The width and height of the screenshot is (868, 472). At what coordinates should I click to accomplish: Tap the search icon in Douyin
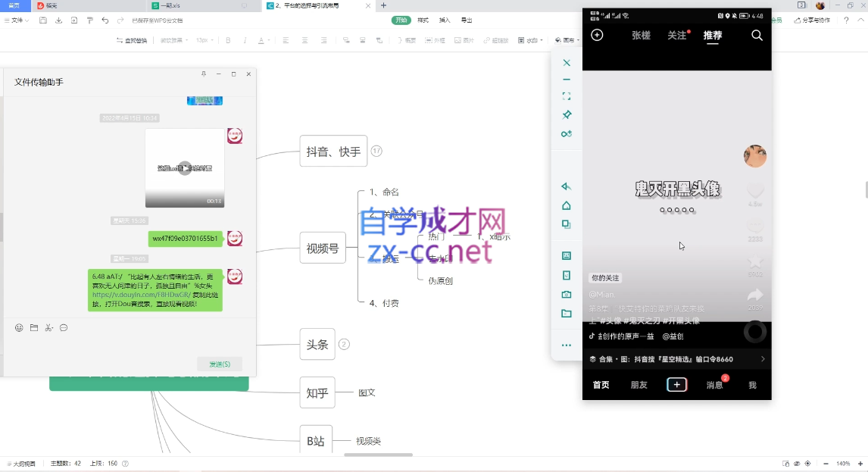point(757,36)
